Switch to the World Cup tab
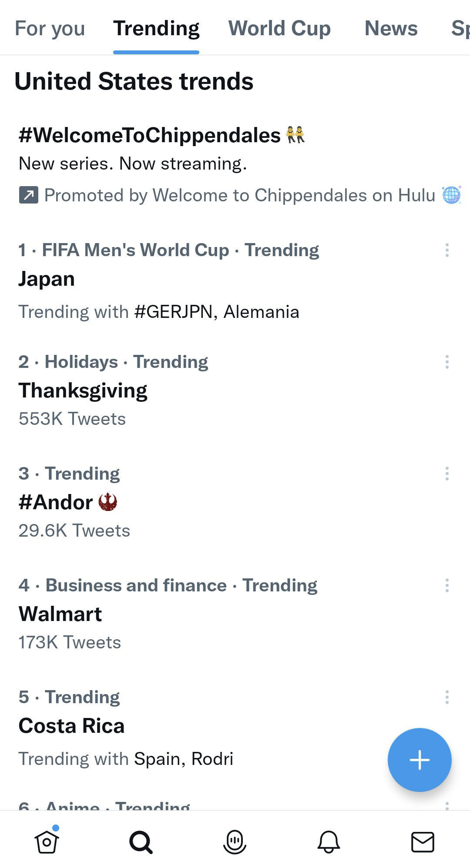Image resolution: width=470 pixels, height=868 pixels. click(279, 29)
